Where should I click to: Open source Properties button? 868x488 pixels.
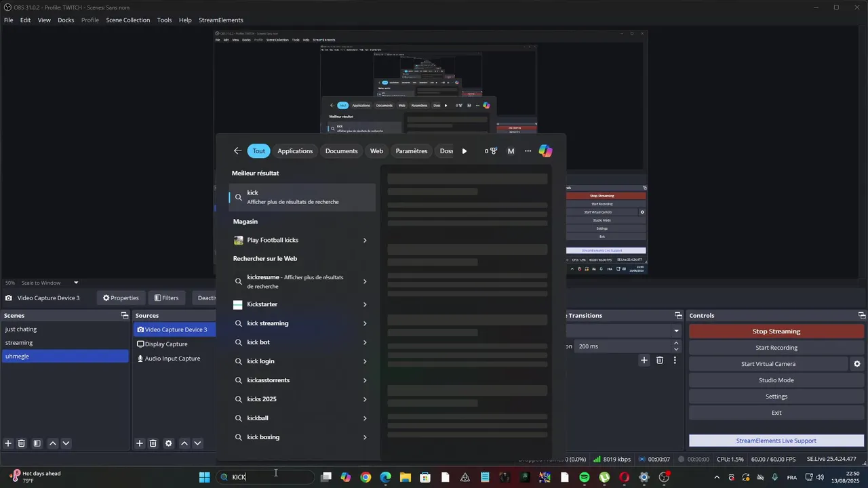point(121,298)
